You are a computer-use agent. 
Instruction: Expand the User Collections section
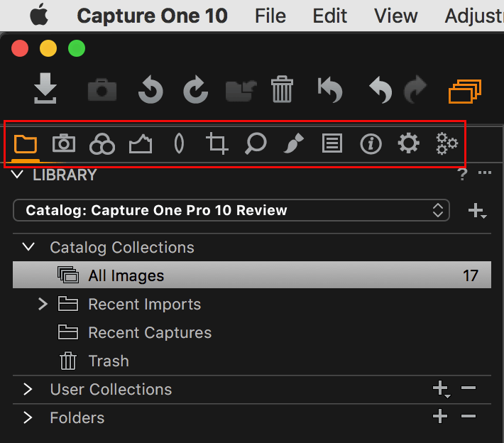point(28,389)
